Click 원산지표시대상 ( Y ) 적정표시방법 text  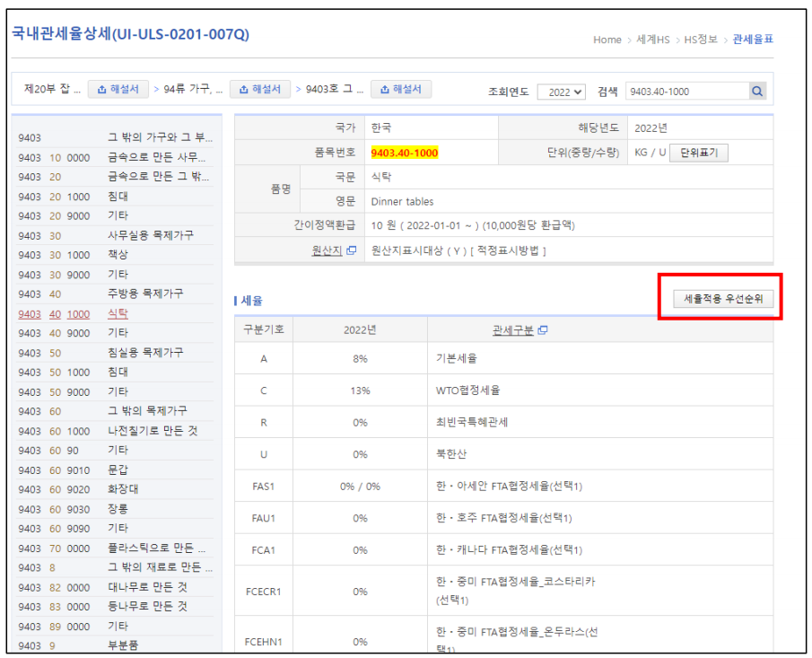point(458,250)
